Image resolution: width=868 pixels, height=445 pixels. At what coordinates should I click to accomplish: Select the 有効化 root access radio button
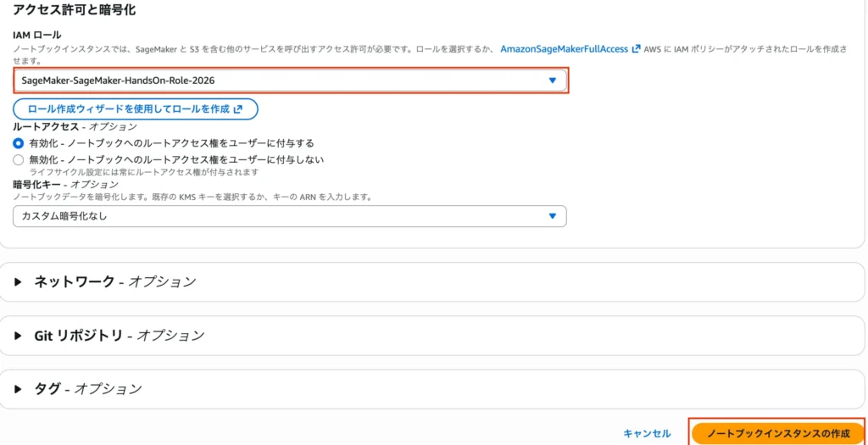(x=19, y=143)
